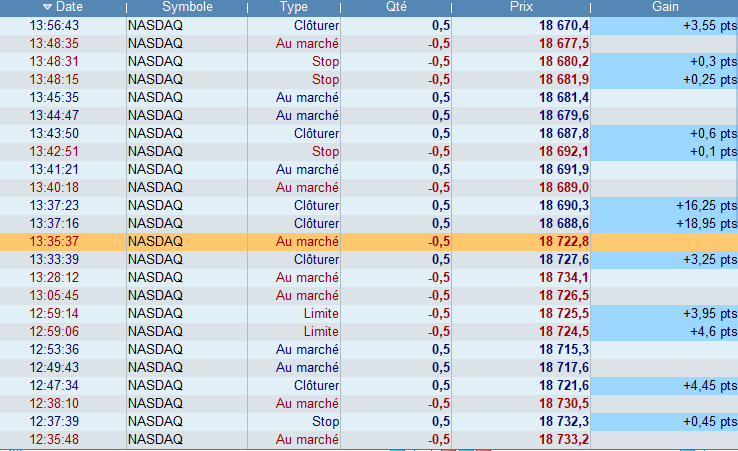Click price 18 732,3
Image resolution: width=738 pixels, height=451 pixels.
tap(564, 421)
